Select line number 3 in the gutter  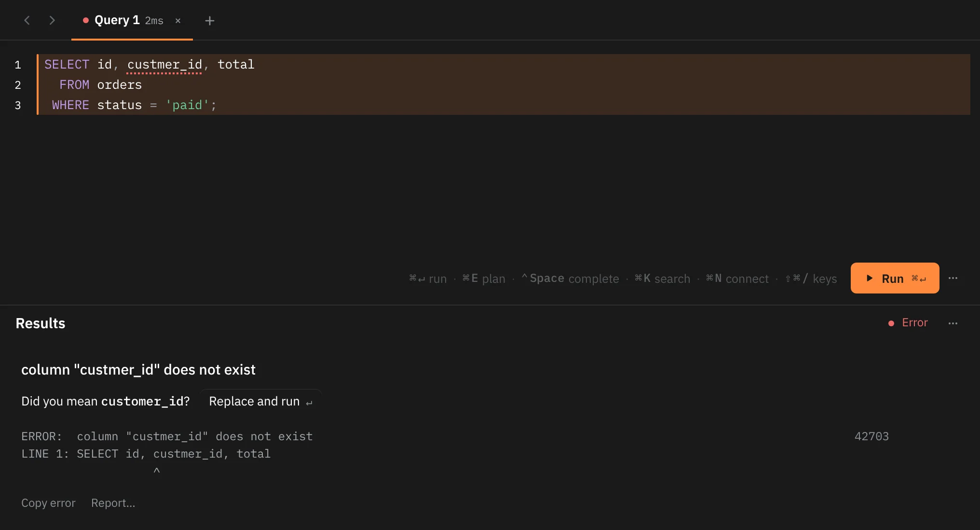(x=18, y=105)
